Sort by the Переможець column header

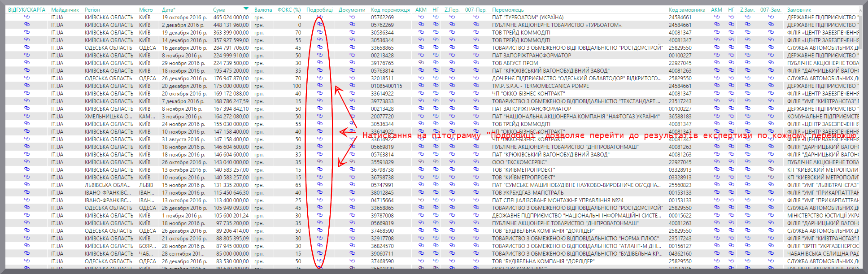[x=508, y=9]
